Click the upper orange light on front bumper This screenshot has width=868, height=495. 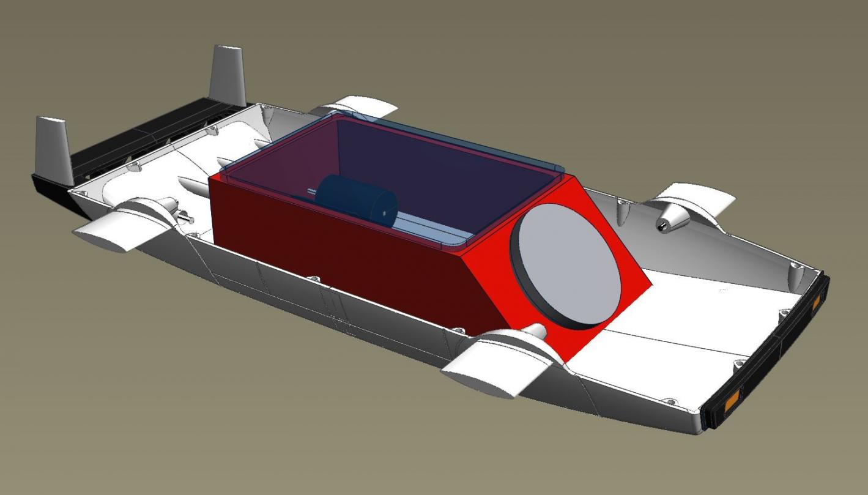[815, 302]
